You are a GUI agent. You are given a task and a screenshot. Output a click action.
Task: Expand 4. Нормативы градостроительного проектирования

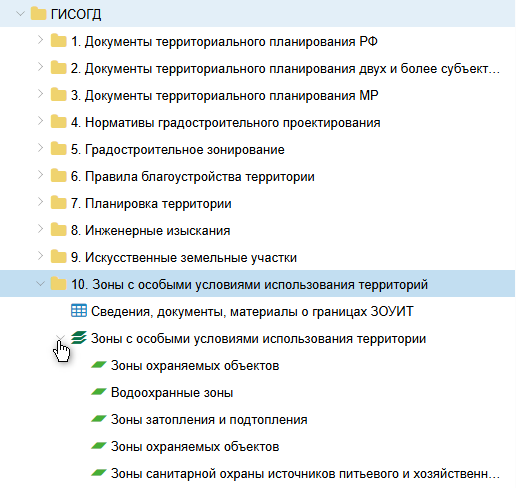pos(40,121)
